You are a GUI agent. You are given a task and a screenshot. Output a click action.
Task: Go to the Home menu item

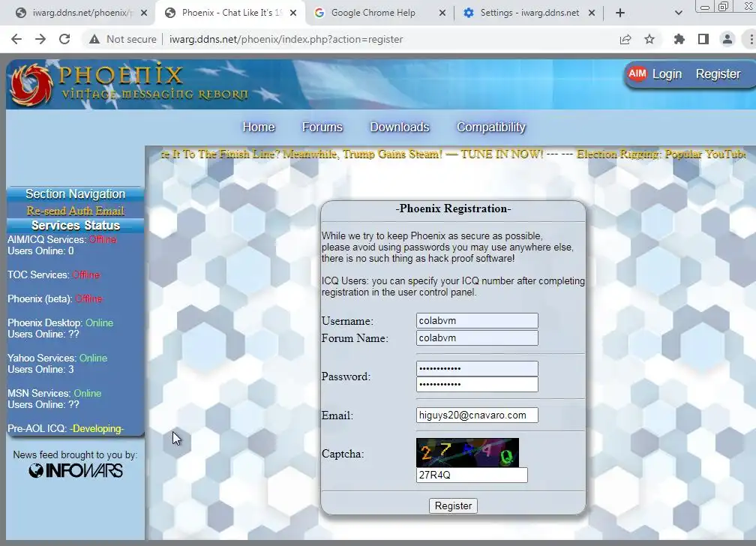click(259, 127)
